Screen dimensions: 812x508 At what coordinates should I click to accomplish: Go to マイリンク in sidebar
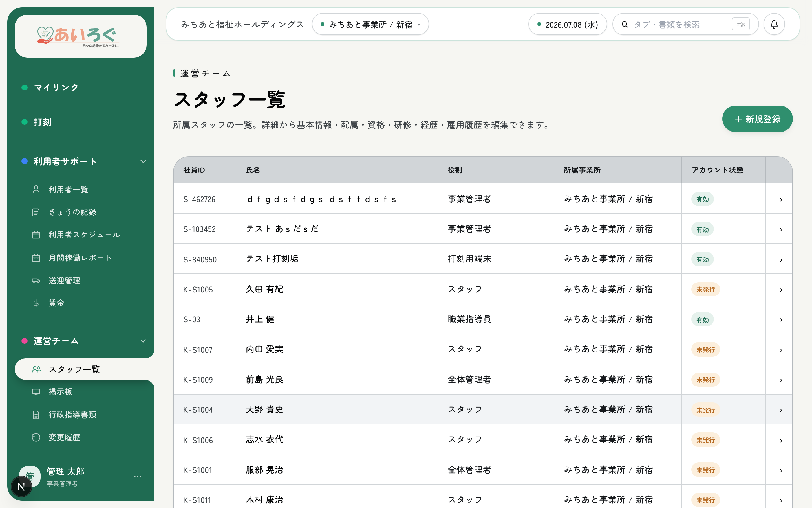click(56, 87)
